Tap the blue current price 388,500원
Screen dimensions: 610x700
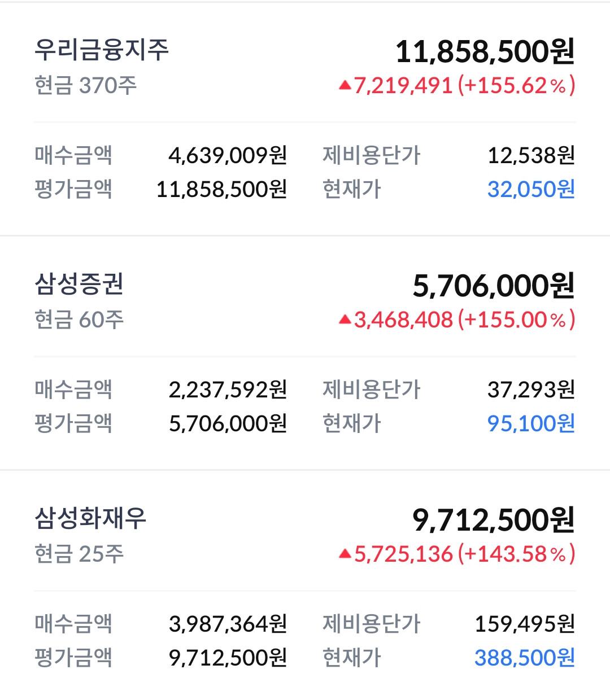tap(525, 658)
